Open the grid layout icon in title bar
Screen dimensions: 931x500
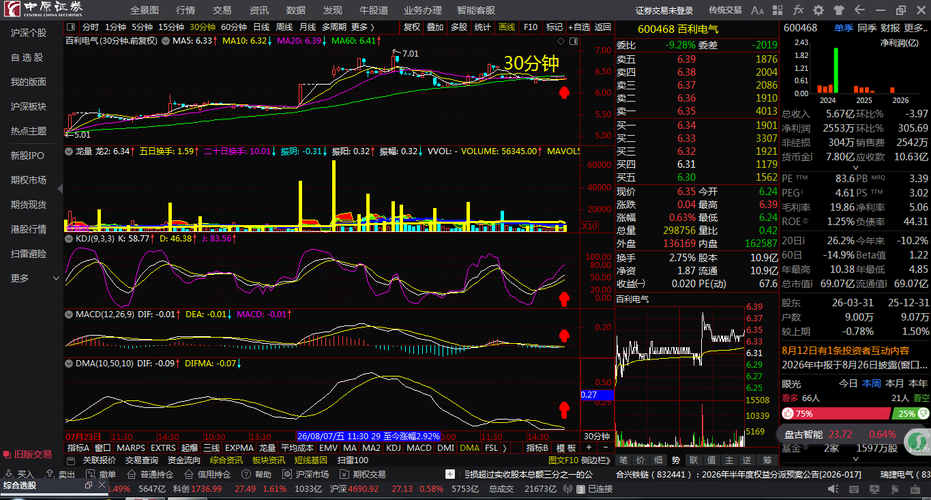click(778, 10)
